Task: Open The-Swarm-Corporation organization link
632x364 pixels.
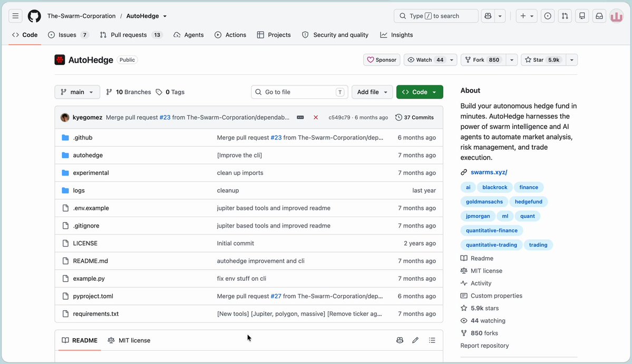Action: coord(81,16)
